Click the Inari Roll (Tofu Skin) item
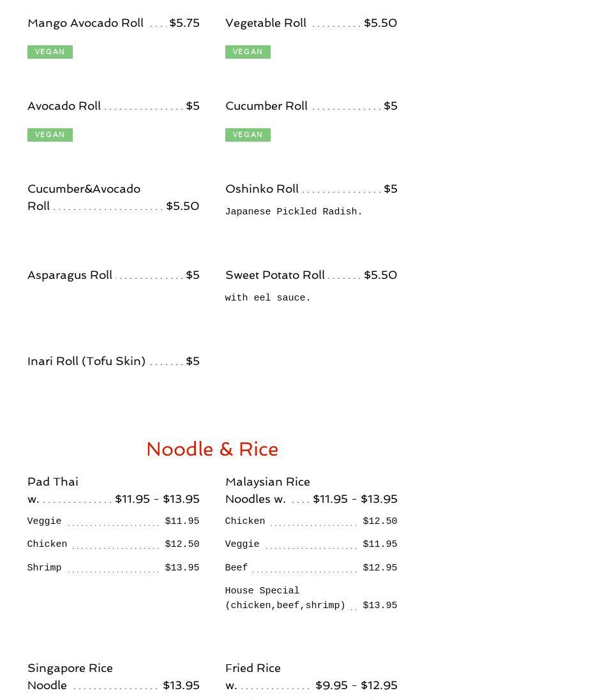The image size is (616, 700). [86, 361]
